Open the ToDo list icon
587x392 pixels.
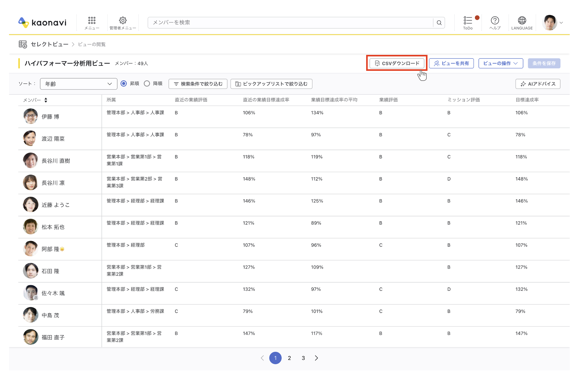[x=468, y=20]
